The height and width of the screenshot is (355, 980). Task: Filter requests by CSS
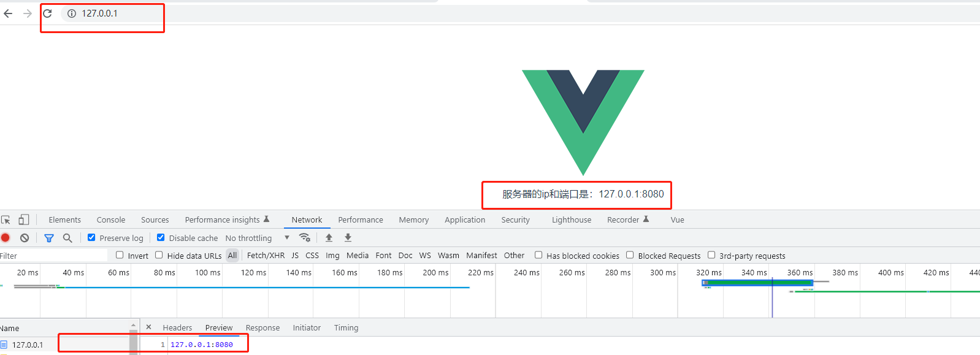pyautogui.click(x=312, y=256)
